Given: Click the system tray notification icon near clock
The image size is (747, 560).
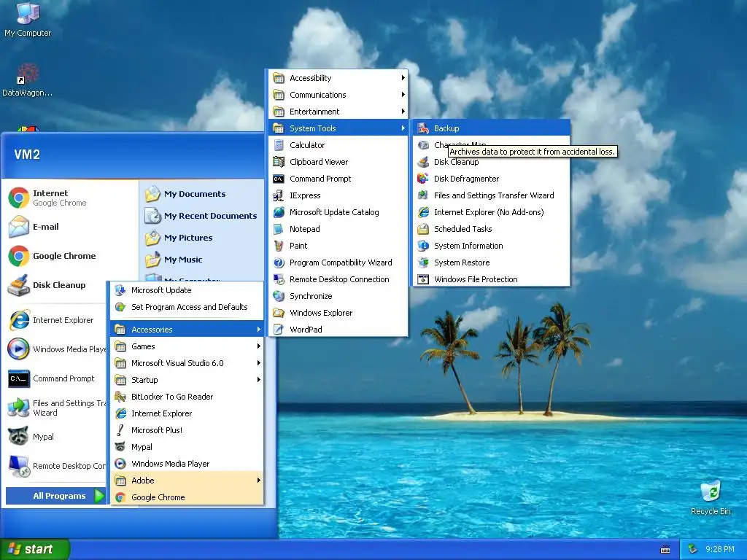Looking at the screenshot, I should (693, 549).
